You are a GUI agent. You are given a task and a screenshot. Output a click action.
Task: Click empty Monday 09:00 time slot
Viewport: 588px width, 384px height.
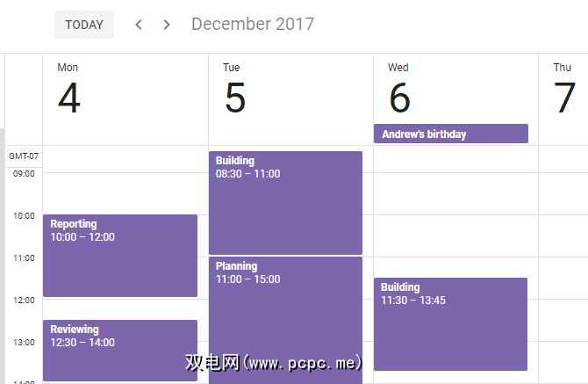tap(120, 193)
